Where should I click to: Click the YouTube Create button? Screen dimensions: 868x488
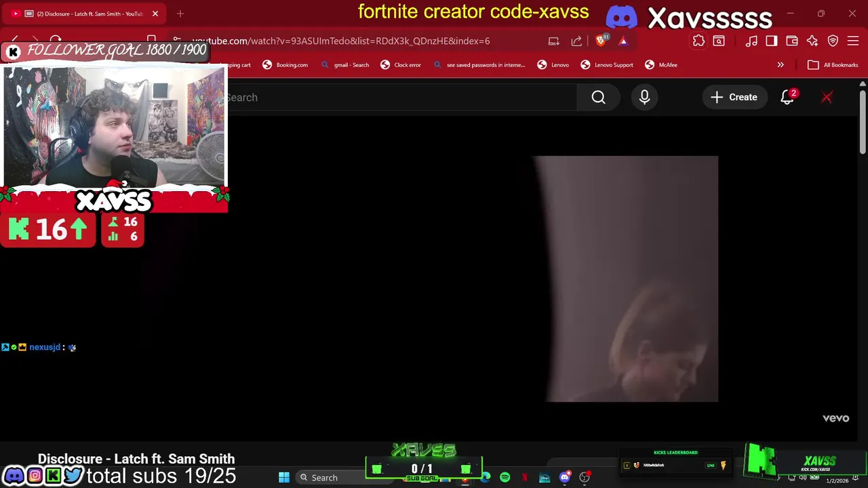point(734,97)
